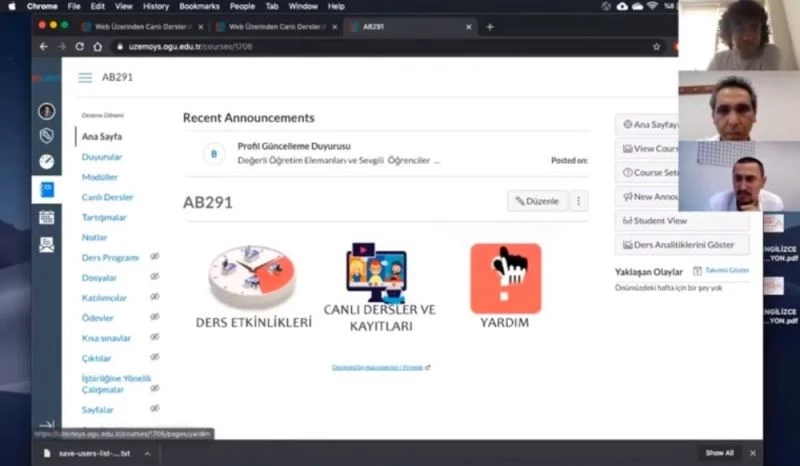This screenshot has width=800, height=466.
Task: Bookmark page with the star icon
Action: click(x=657, y=46)
